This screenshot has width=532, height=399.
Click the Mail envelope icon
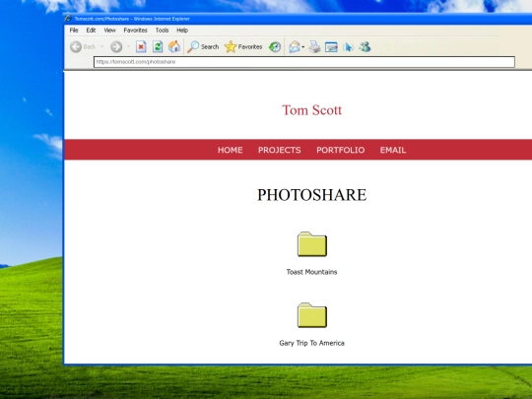click(x=295, y=47)
